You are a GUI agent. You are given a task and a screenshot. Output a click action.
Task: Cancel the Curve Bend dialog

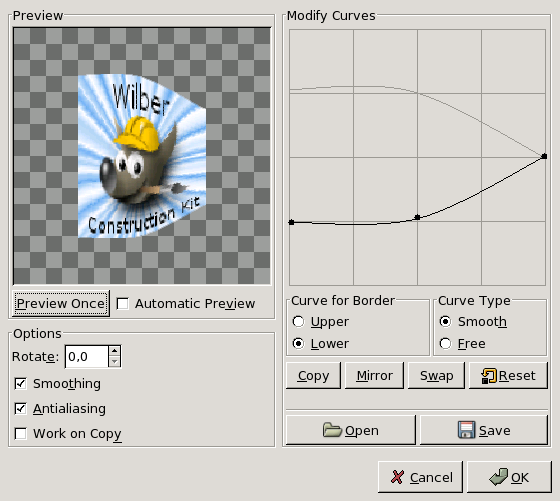(x=420, y=477)
